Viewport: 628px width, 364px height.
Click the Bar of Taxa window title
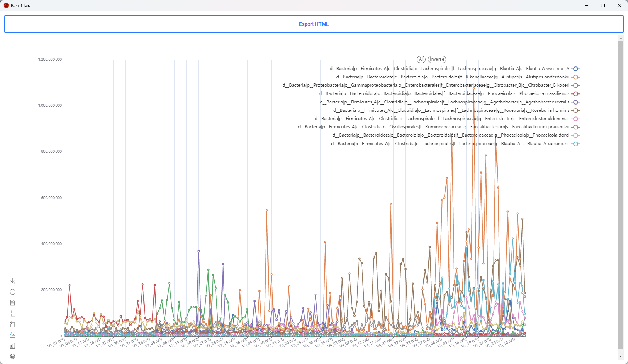[21, 6]
